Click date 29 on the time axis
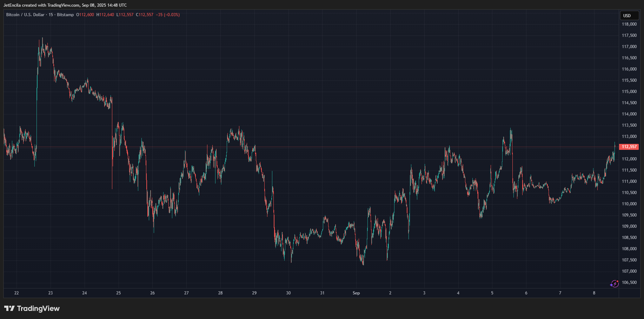Viewport: 644px width, 319px height. [x=254, y=293]
